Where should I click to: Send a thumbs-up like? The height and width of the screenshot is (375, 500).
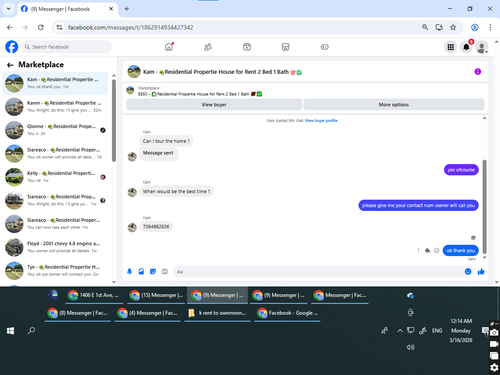[481, 272]
